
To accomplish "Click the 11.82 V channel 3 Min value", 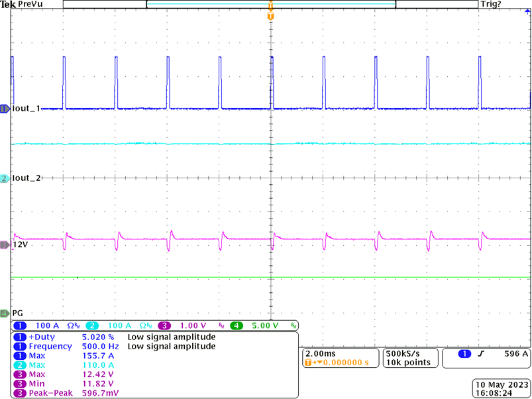I will pos(98,384).
